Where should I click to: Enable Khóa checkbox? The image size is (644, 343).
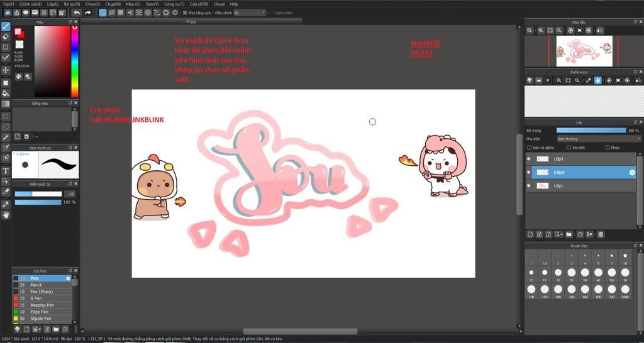(x=608, y=147)
